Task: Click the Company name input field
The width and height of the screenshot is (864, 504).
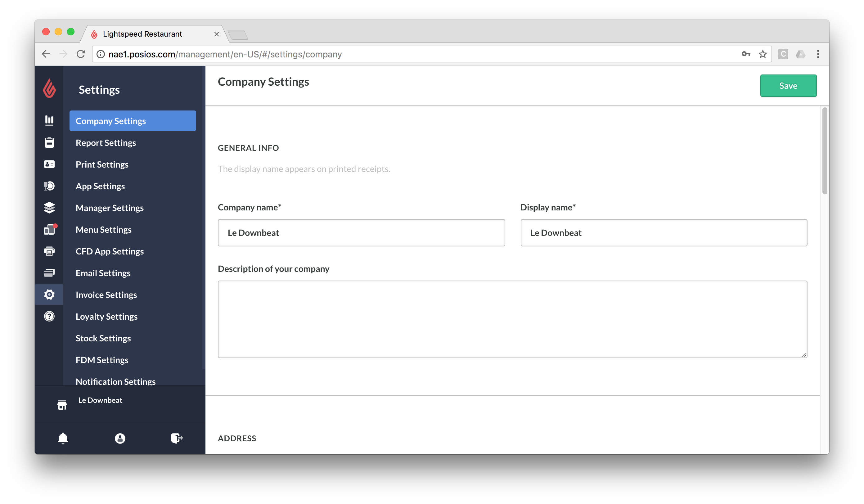Action: point(361,232)
